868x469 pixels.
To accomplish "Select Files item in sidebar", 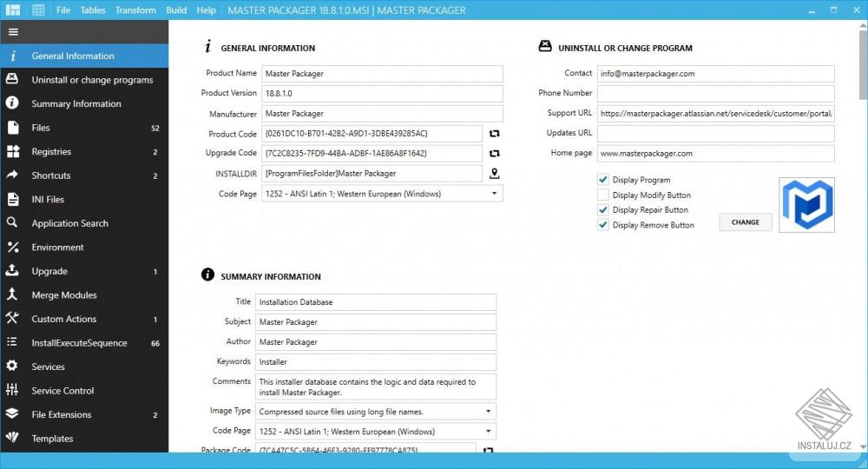I will [x=84, y=128].
